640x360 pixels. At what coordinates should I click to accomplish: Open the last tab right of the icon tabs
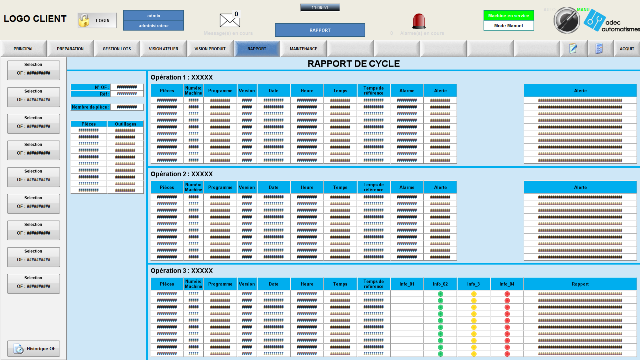click(627, 49)
